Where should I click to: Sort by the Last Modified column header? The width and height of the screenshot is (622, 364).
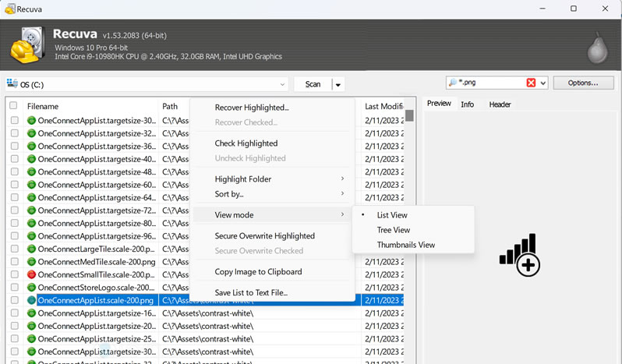(x=383, y=106)
